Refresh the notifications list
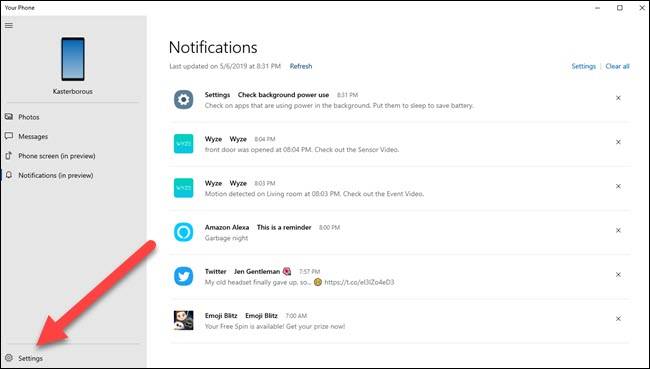Viewport: 650px width, 369px height. 301,66
